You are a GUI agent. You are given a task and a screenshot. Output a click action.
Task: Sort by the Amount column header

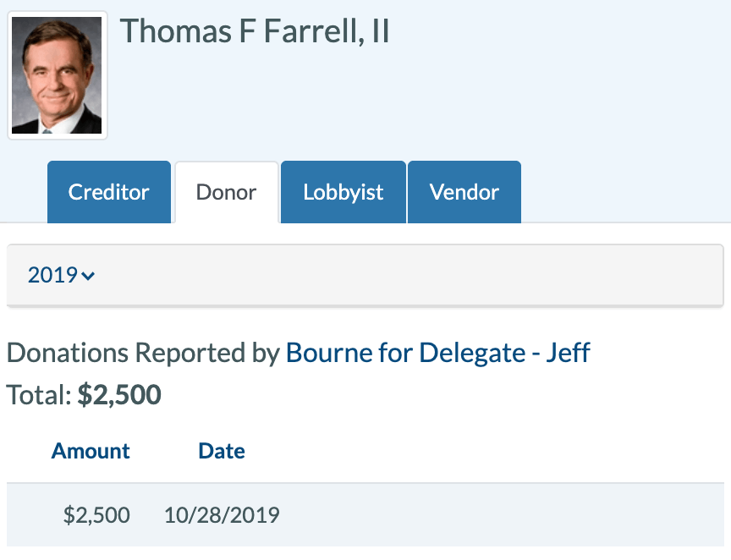91,451
